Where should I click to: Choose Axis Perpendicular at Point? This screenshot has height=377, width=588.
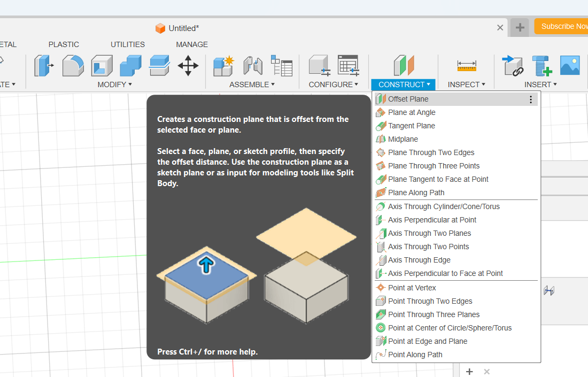456,220
